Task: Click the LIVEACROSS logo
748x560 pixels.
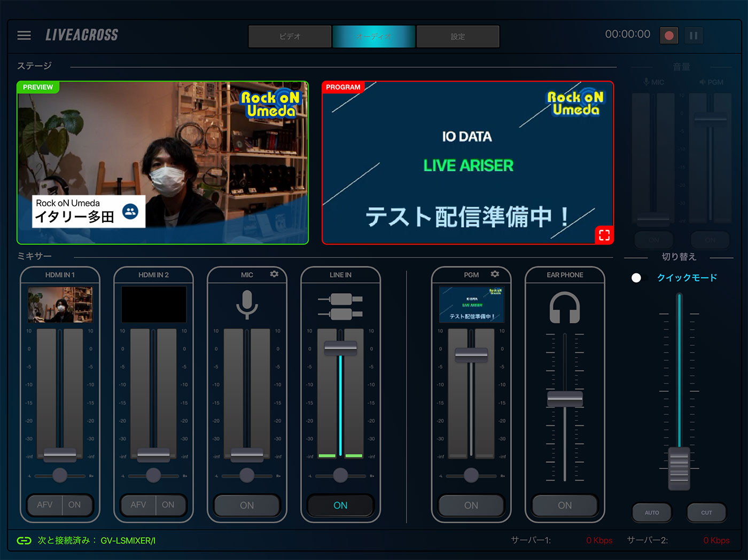Action: (x=82, y=35)
